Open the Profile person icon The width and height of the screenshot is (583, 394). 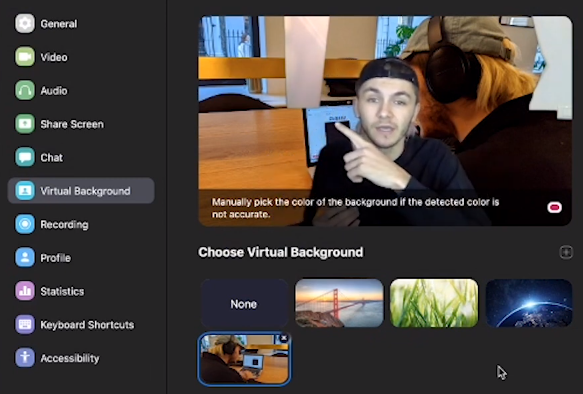(25, 258)
